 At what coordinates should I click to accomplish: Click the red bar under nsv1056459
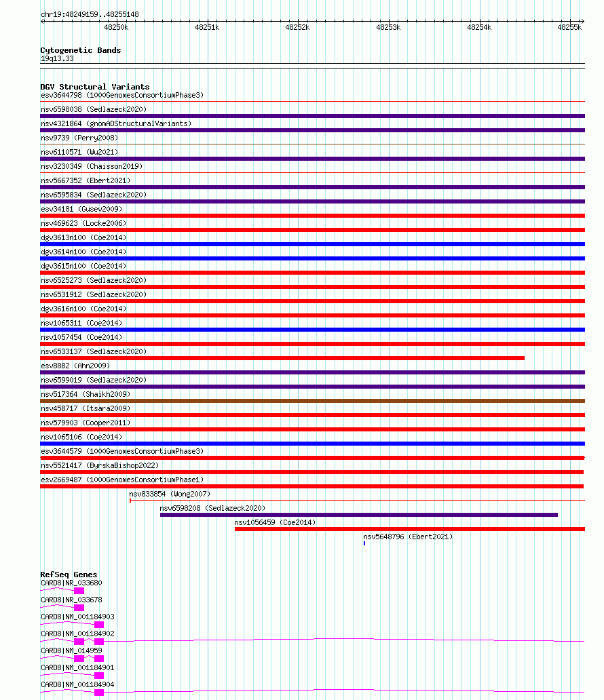[x=410, y=529]
